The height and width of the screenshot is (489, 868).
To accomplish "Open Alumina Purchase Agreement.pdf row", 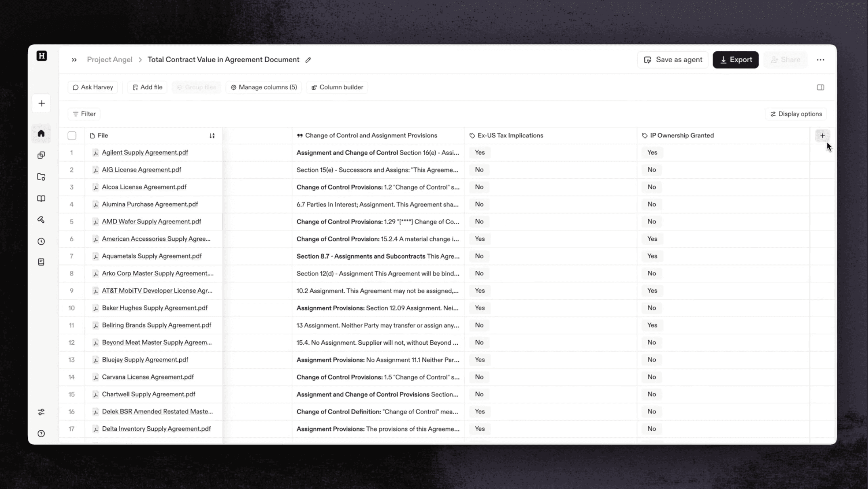I will pyautogui.click(x=150, y=204).
